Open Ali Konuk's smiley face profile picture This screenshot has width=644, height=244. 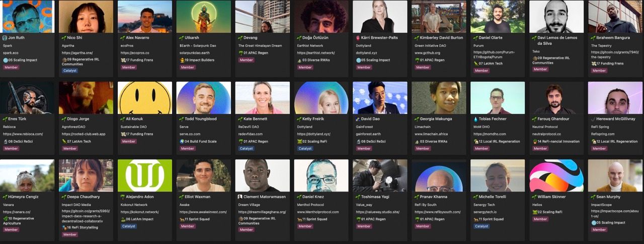pos(145,98)
